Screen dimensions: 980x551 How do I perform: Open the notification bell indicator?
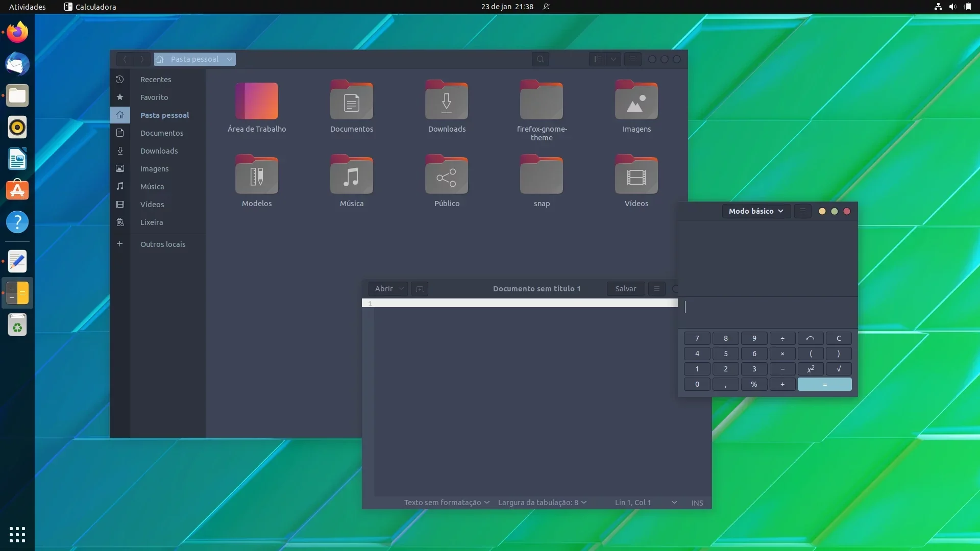point(546,7)
